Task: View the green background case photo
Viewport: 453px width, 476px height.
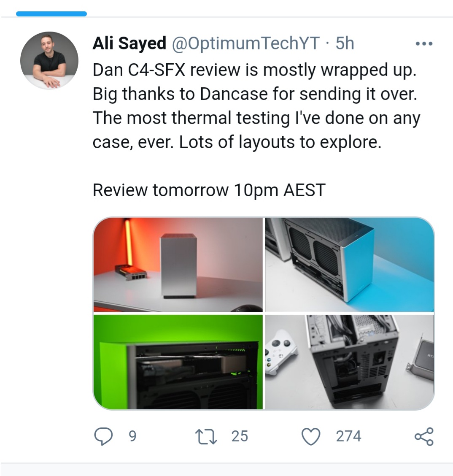Action: click(178, 362)
